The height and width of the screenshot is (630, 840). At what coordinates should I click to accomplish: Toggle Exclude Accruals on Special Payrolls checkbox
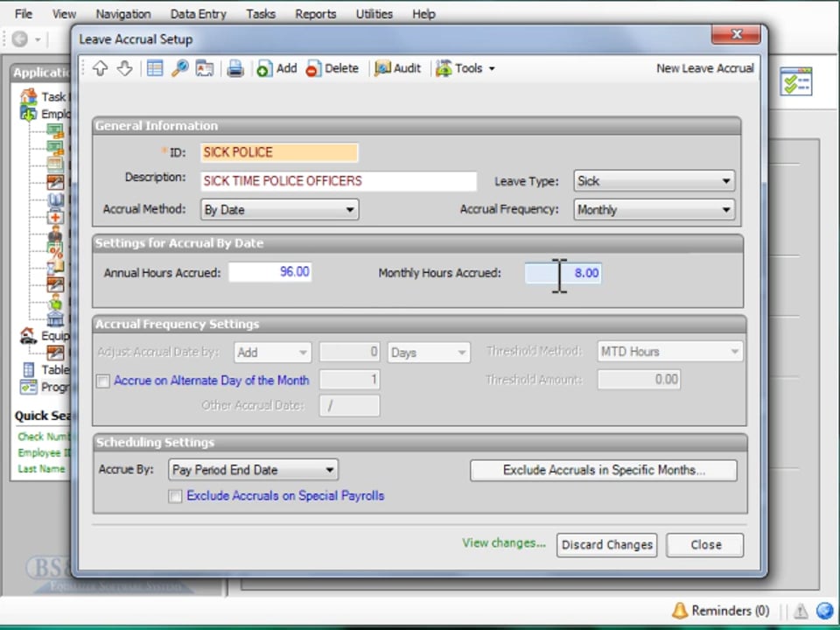click(x=175, y=496)
